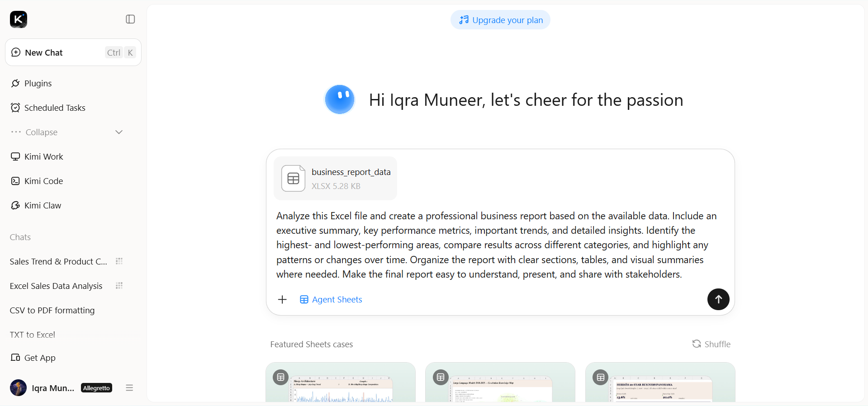
Task: Open the TXT to Excel chat
Action: click(x=32, y=335)
